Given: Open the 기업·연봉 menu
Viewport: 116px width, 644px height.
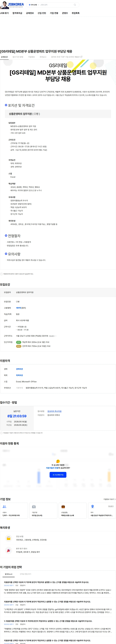Looking at the screenshot, I should pyautogui.click(x=54, y=13).
